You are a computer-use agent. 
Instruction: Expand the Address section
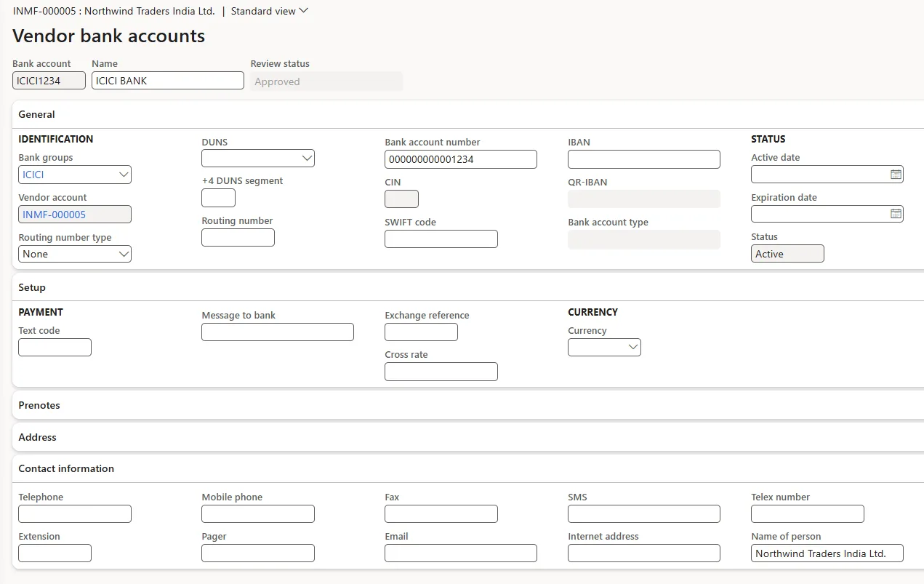[468, 437]
